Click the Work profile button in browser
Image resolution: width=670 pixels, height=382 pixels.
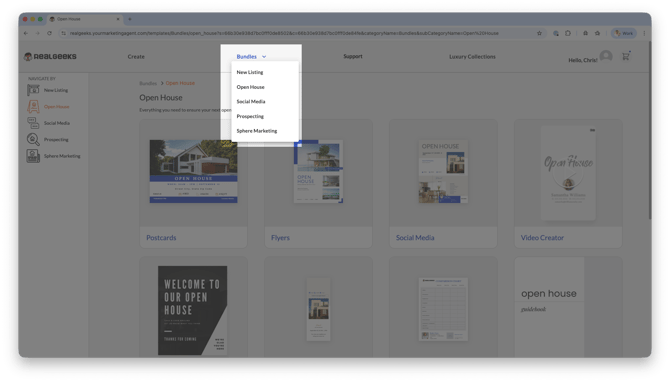(624, 33)
